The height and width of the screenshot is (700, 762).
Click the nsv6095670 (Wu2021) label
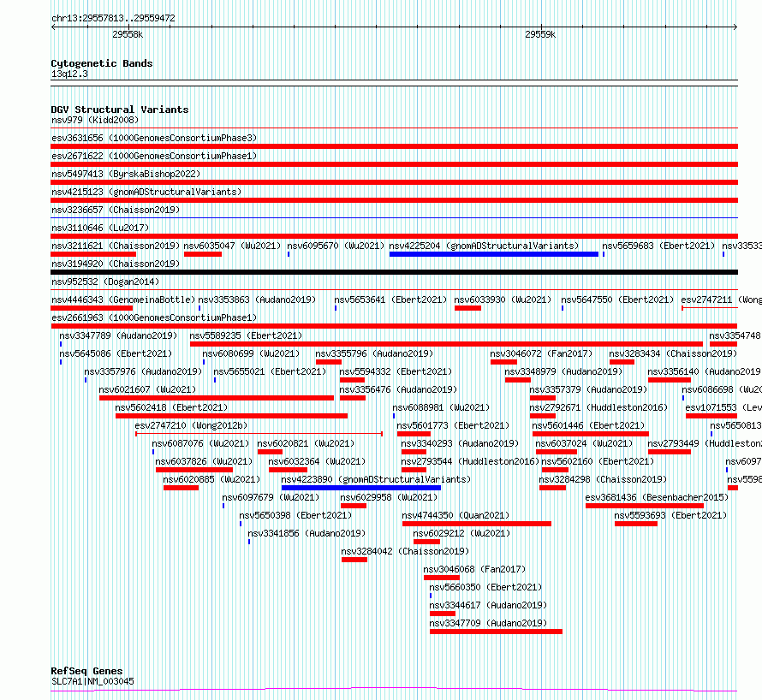pos(336,246)
